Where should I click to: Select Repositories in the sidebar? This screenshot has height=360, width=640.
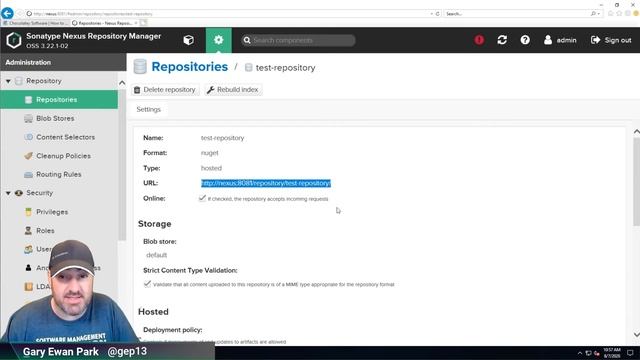(59, 100)
